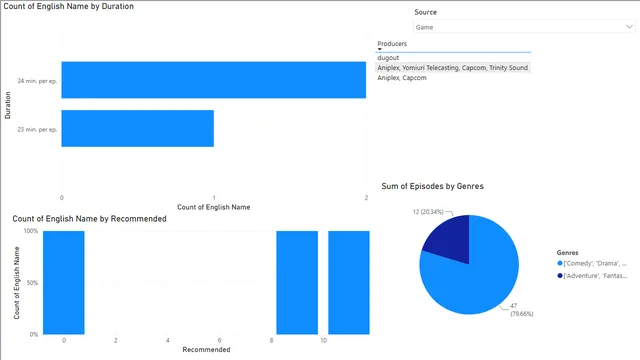Click the ['Adventure', 'Fantas legend label
Viewport: 640px width, 360px height.
595,276
